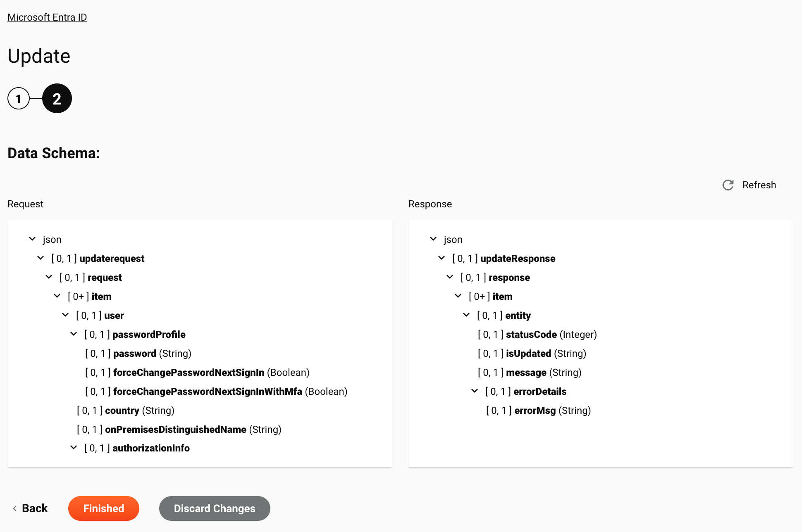
Task: Select step 1 in the wizard
Action: click(19, 99)
